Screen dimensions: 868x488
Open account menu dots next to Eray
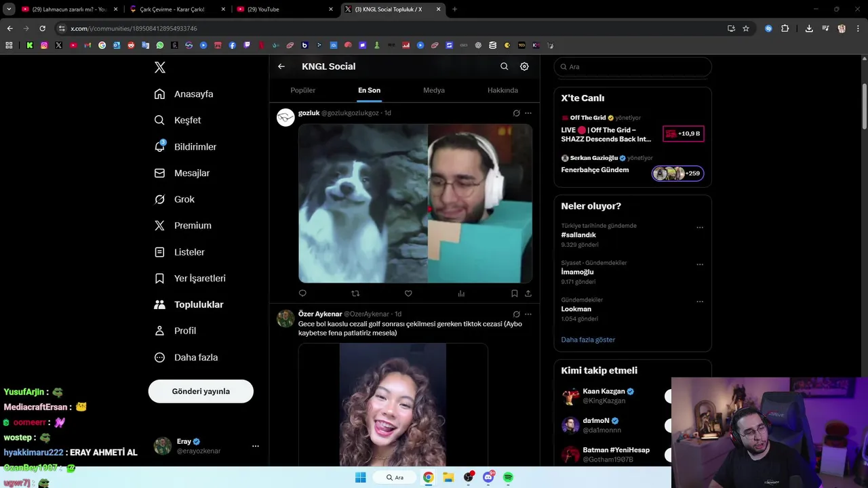pyautogui.click(x=255, y=446)
